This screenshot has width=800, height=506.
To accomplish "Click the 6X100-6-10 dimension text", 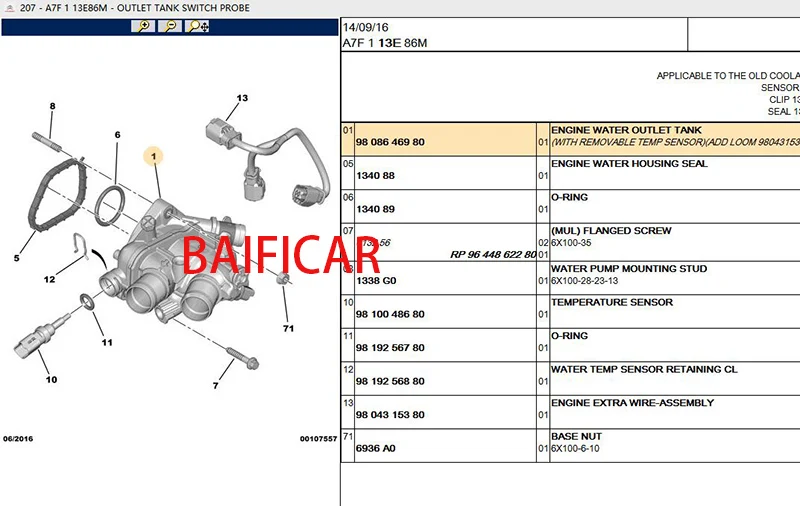I will click(575, 449).
